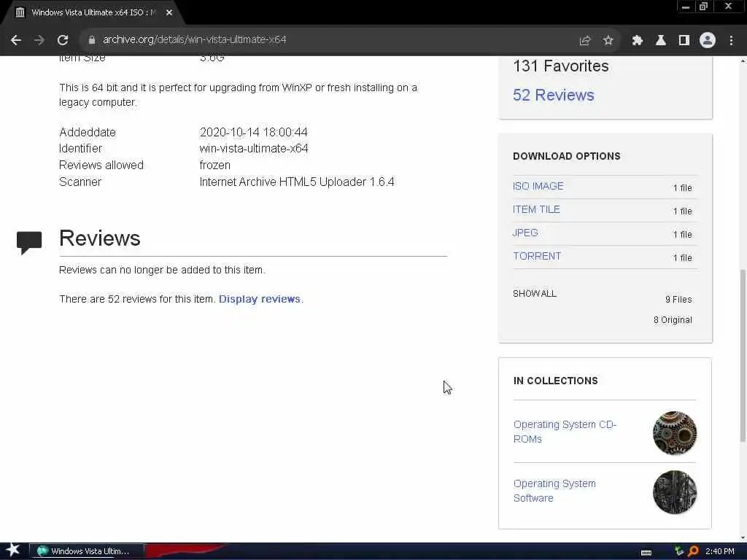Open Chrome three-dot menu

731,41
